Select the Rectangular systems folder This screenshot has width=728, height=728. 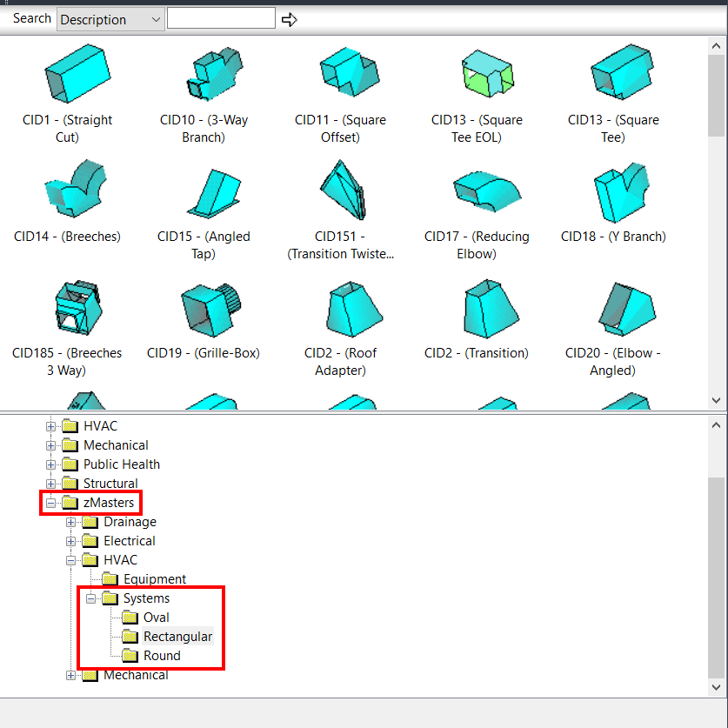[177, 636]
